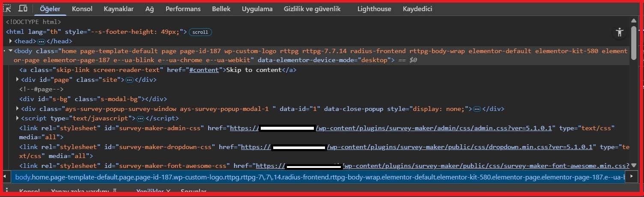The image size is (644, 197).
Task: Open the Uygulama tab
Action: tap(257, 9)
